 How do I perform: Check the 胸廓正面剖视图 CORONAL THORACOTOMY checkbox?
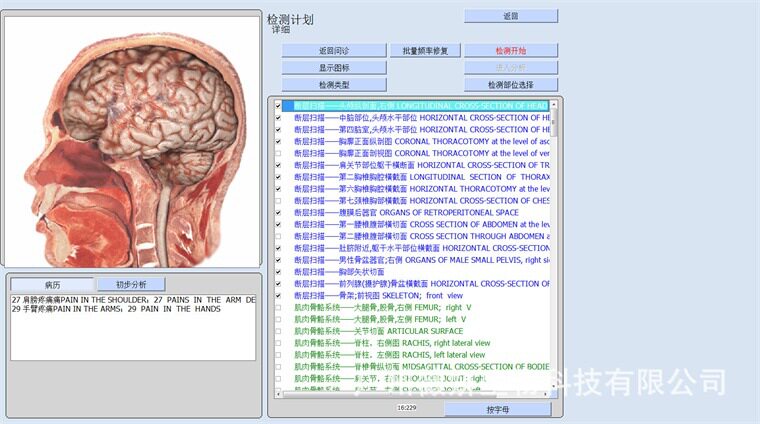click(278, 153)
